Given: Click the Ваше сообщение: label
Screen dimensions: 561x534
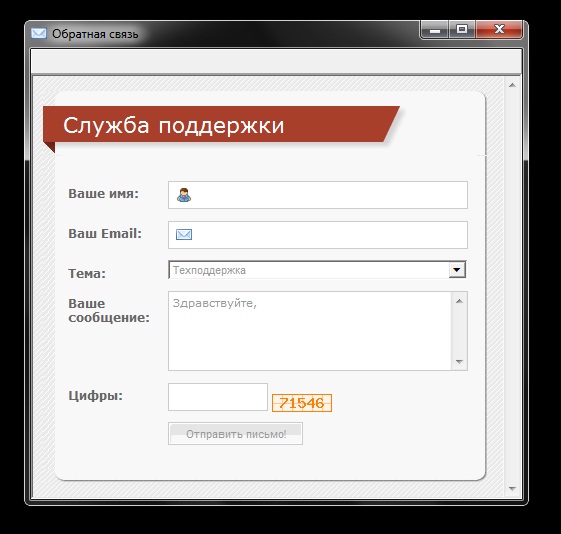Looking at the screenshot, I should tap(109, 310).
